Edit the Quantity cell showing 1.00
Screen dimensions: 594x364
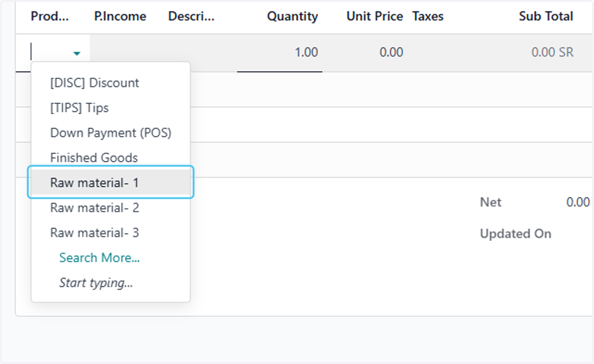click(280, 52)
